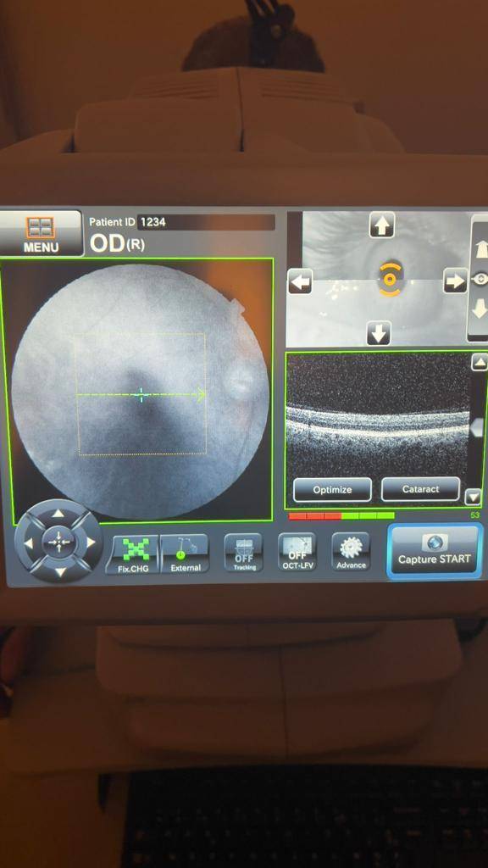The width and height of the screenshot is (488, 868).
Task: Move anterior eye view down arrow
Action: point(379,333)
